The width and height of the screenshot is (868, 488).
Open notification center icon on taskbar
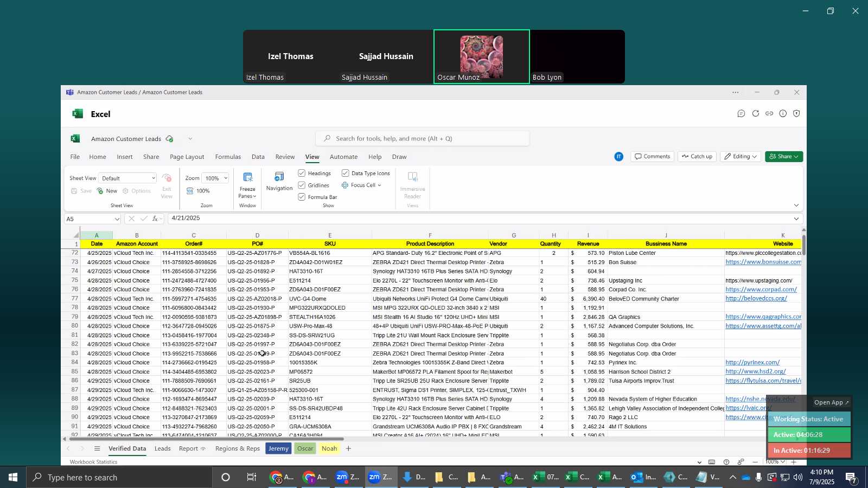coord(851,477)
